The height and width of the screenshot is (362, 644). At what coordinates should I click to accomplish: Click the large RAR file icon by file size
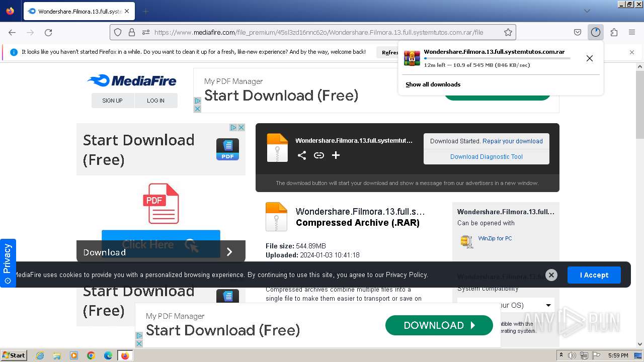(276, 217)
